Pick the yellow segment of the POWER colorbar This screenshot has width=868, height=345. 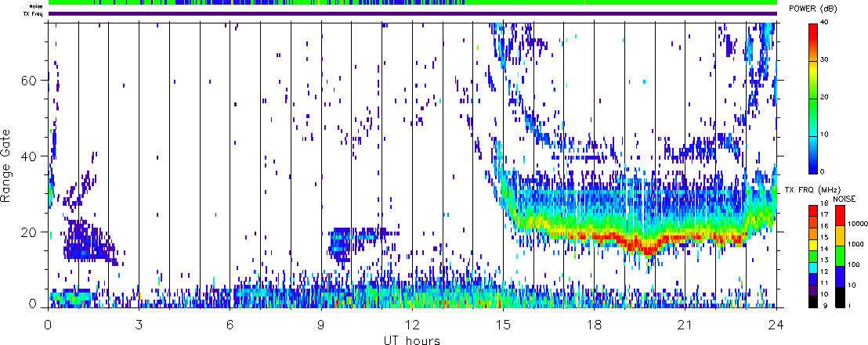click(x=815, y=70)
